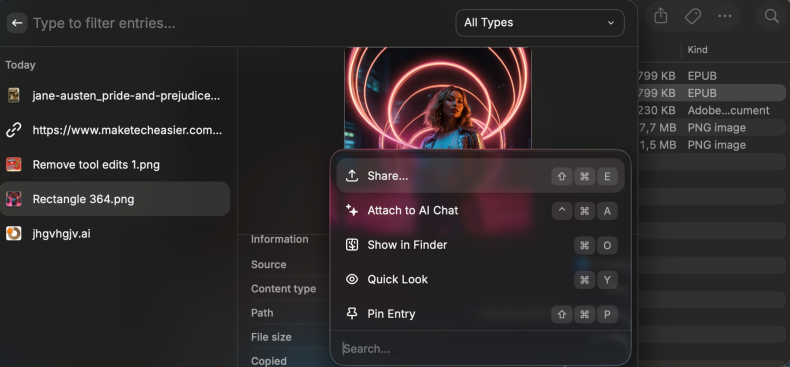Open the Finder more options ellipsis
The width and height of the screenshot is (790, 367).
click(725, 16)
